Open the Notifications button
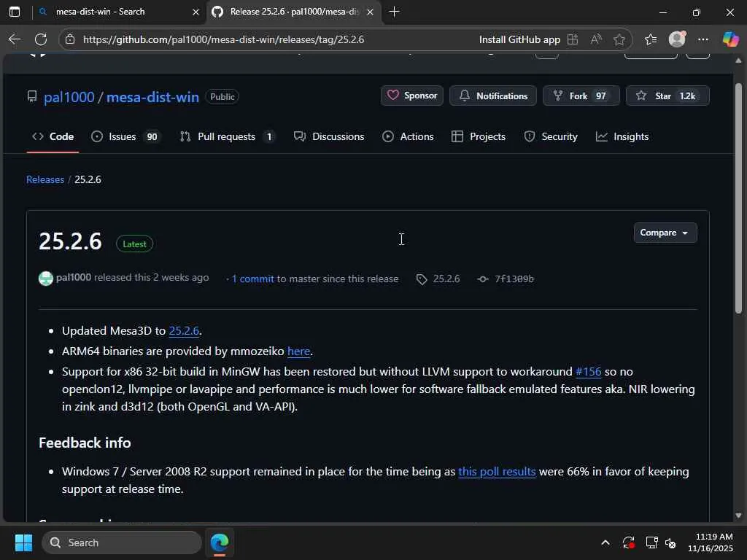747x560 pixels. (492, 96)
